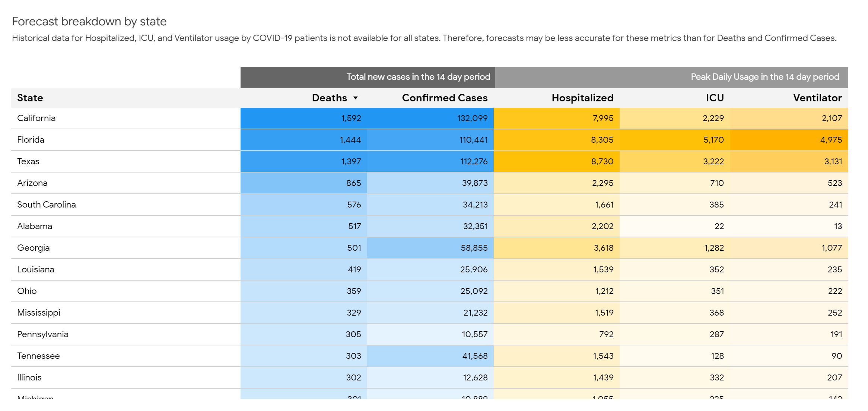
Task: Select Texas Hospitalized value 8,730
Action: coord(602,161)
